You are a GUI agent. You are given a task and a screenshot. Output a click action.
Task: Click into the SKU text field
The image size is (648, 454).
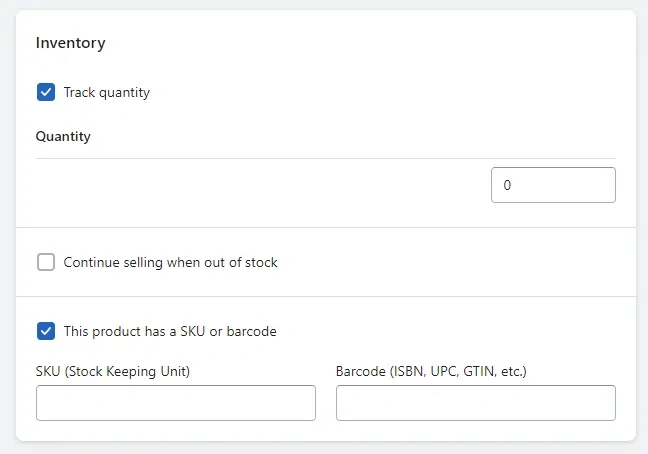(176, 403)
